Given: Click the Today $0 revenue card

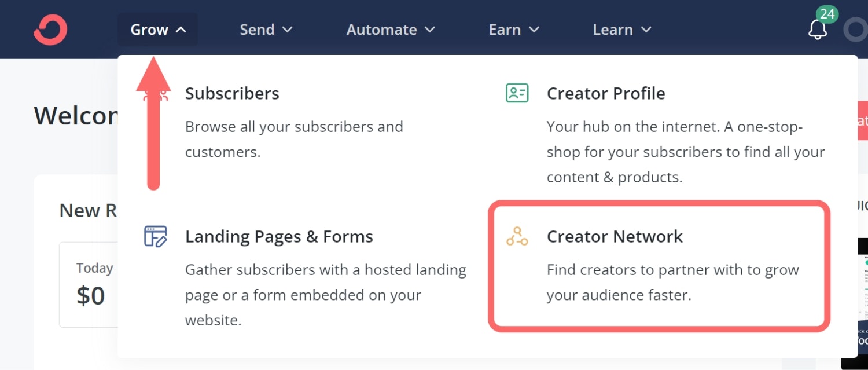Looking at the screenshot, I should point(91,284).
